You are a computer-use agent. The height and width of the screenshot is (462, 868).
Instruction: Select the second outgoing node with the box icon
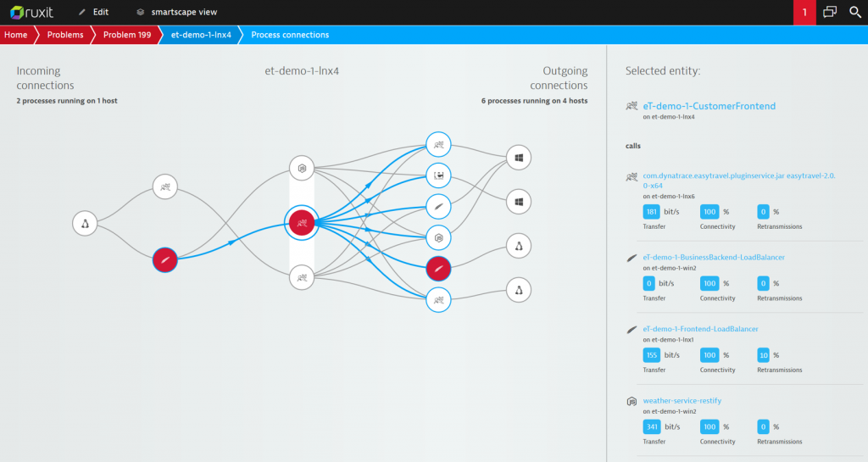pyautogui.click(x=438, y=176)
